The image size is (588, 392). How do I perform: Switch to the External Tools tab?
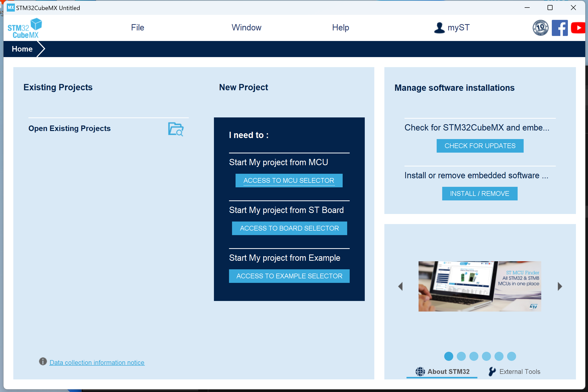pyautogui.click(x=514, y=372)
